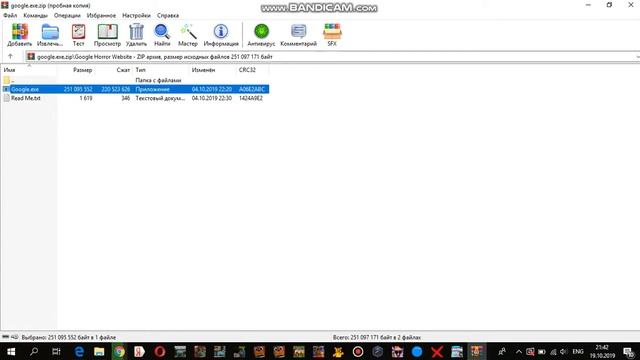Show archive Информация (Info)
The image size is (640, 360).
[x=221, y=35]
